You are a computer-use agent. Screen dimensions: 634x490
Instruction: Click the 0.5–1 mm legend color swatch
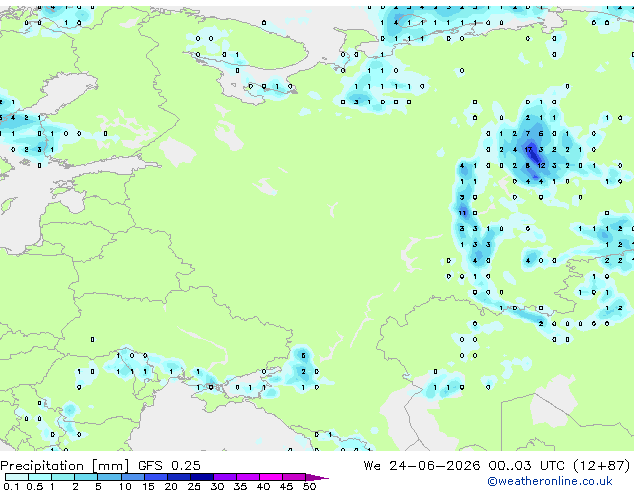[x=40, y=477]
